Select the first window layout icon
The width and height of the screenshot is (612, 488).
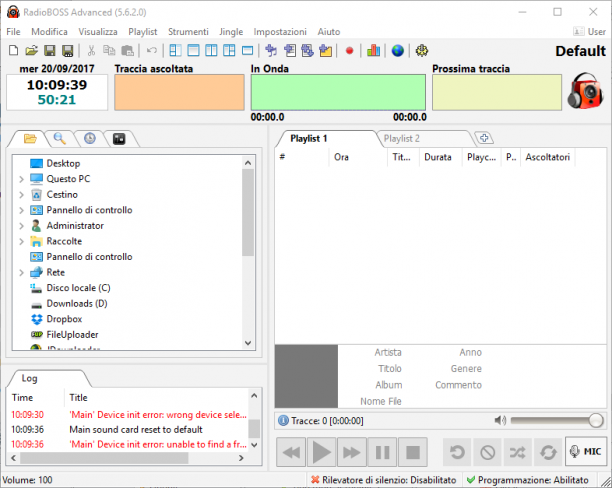[x=175, y=51]
